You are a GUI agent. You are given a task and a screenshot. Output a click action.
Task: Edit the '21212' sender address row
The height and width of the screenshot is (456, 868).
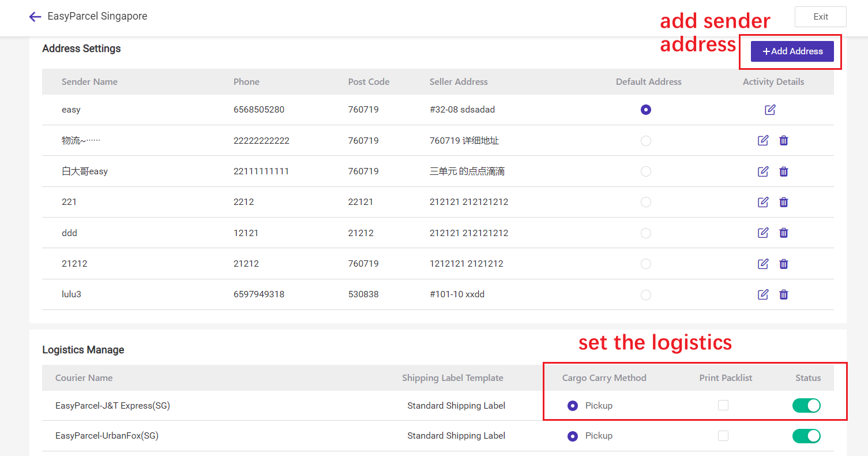[763, 264]
